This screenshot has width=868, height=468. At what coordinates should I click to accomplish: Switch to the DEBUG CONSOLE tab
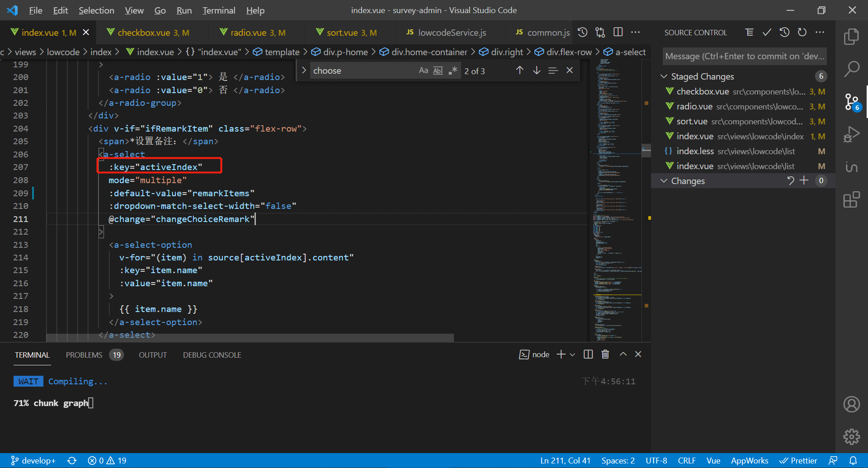coord(212,355)
